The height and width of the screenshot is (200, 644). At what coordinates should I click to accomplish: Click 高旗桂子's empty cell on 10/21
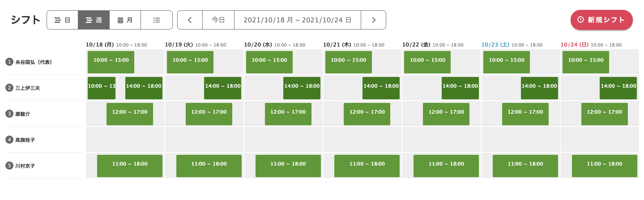[x=362, y=140]
